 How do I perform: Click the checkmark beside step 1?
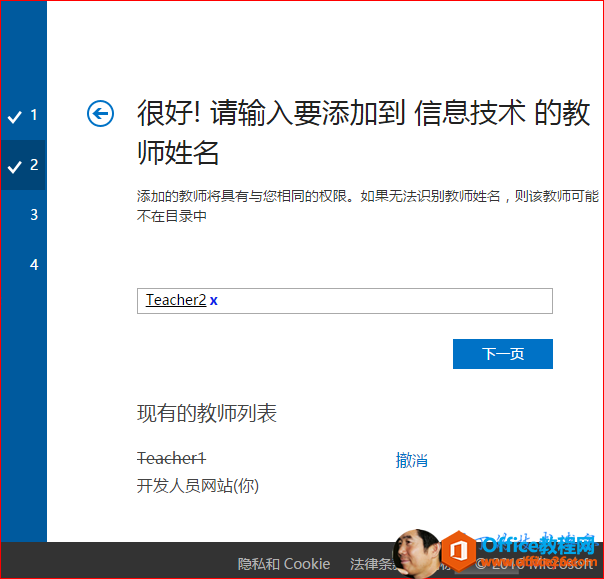tap(14, 116)
